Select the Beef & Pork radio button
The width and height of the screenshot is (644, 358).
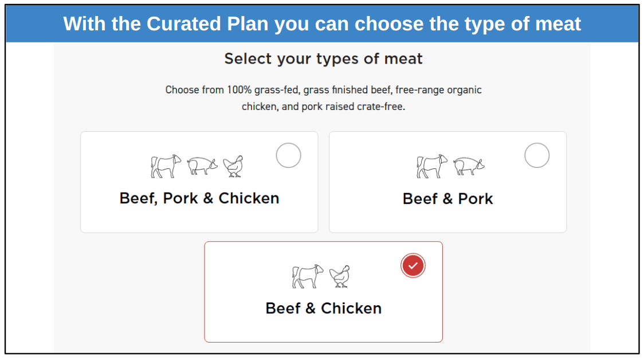pos(537,155)
